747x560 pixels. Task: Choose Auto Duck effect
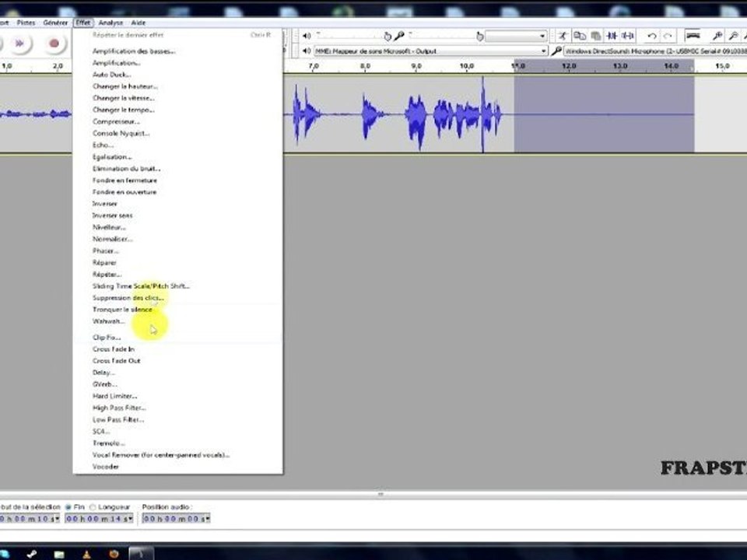click(177, 75)
